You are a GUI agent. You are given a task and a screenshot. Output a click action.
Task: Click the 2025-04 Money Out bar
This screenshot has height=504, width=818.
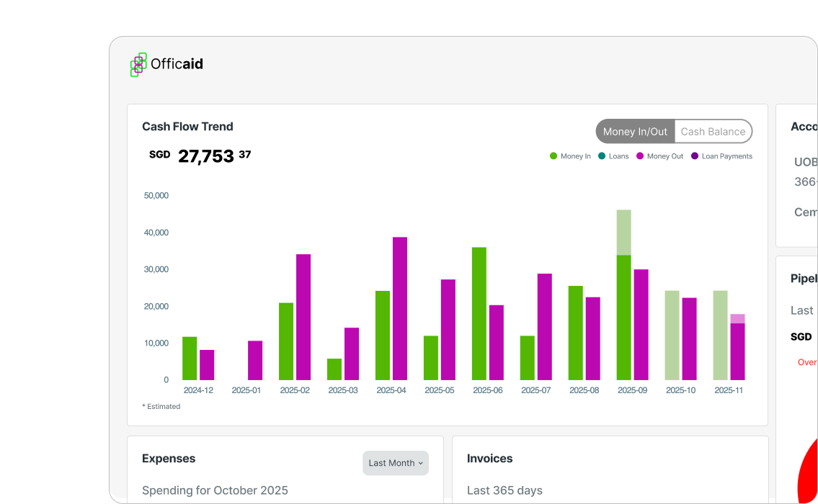coord(400,308)
